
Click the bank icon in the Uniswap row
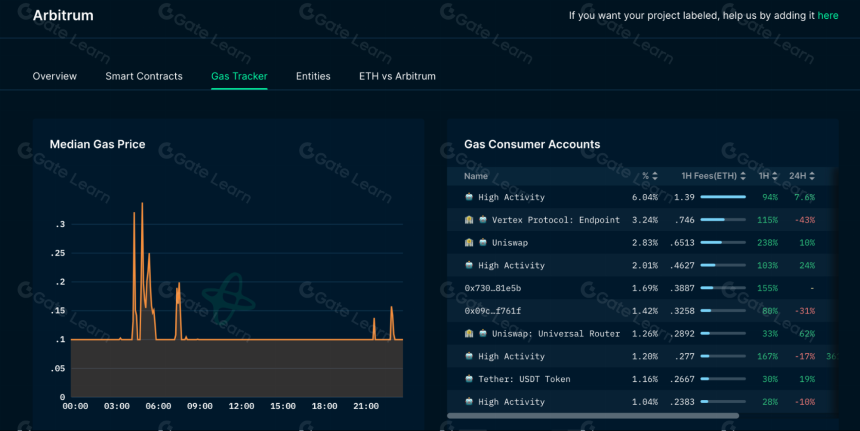click(x=469, y=242)
